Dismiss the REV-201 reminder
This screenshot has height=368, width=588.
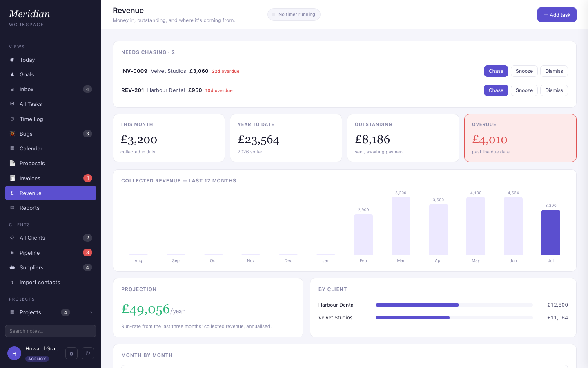point(554,90)
